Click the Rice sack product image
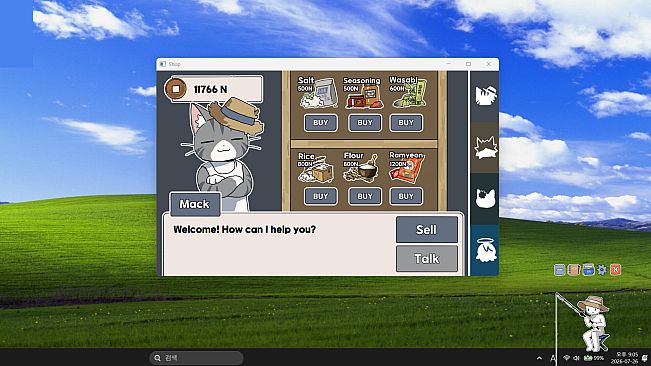The image size is (651, 366). pos(316,170)
